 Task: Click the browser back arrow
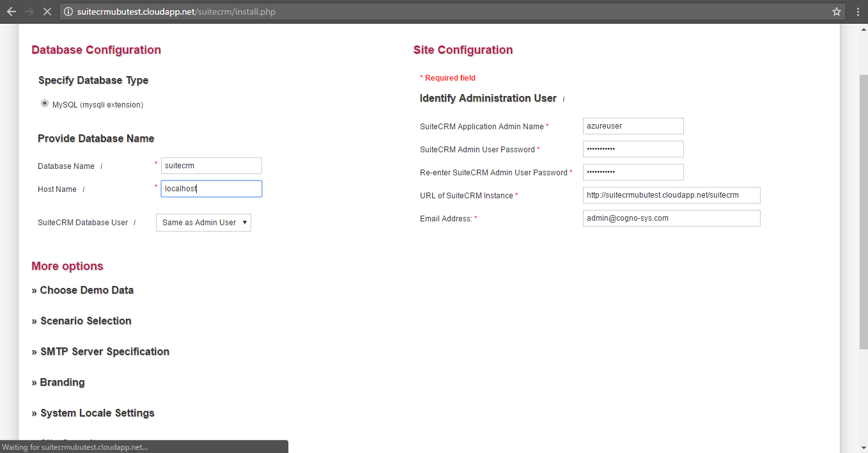pos(11,12)
